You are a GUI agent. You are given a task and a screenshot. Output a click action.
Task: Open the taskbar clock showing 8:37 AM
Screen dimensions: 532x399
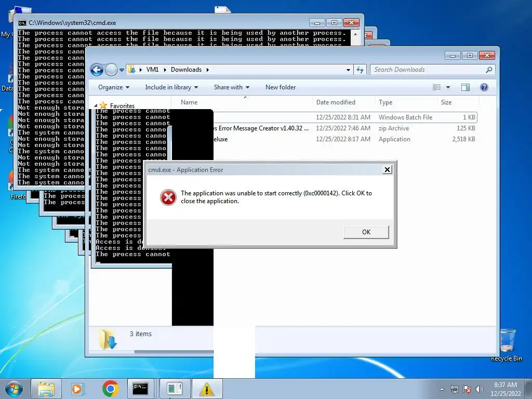tap(506, 389)
